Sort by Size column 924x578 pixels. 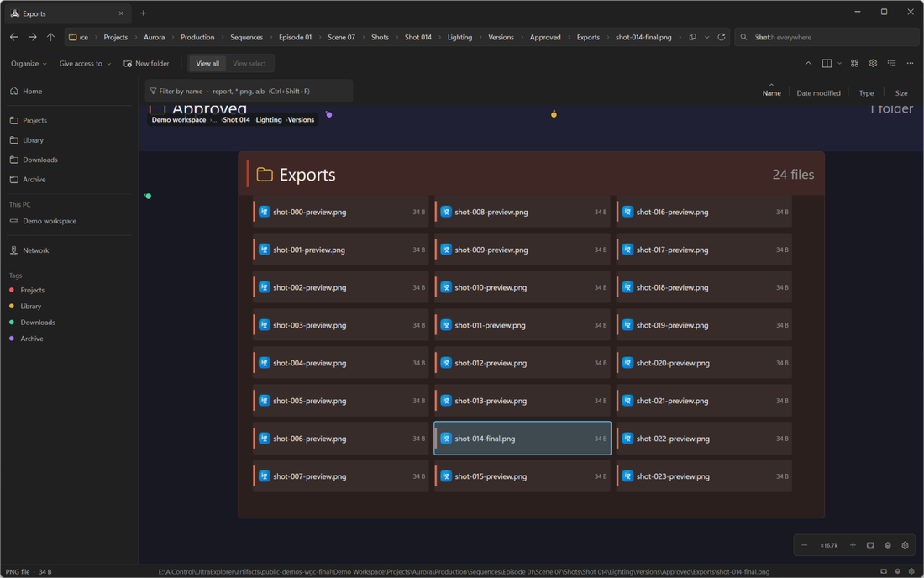901,93
